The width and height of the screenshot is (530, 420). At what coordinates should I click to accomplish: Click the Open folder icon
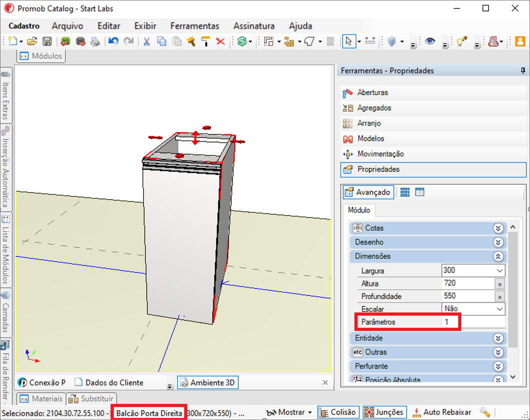click(32, 41)
